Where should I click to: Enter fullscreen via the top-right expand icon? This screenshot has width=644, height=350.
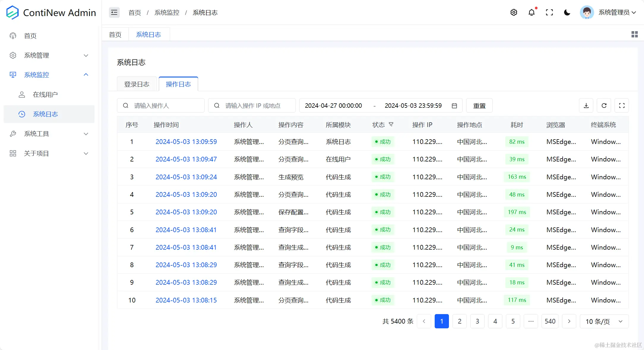coord(550,12)
